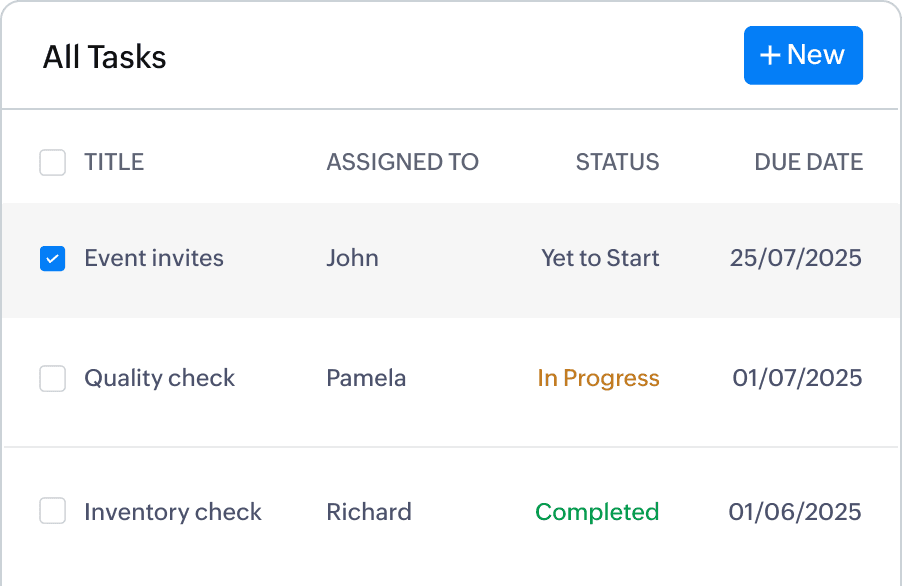902x586 pixels.
Task: Click the New task button
Action: point(803,56)
